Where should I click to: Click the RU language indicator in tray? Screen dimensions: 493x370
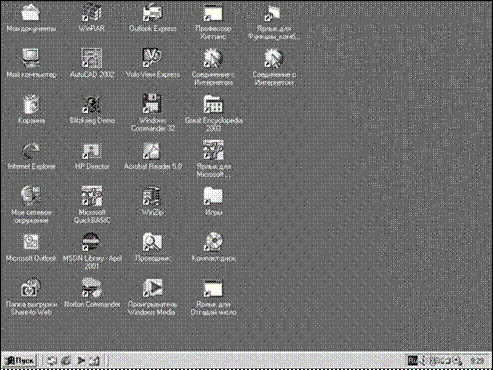pos(412,360)
